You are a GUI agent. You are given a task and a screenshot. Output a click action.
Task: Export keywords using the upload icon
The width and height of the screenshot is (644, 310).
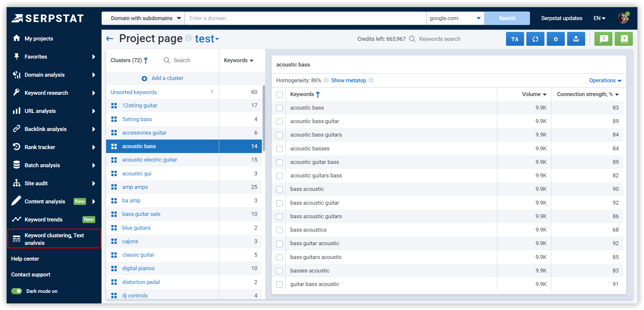(576, 39)
